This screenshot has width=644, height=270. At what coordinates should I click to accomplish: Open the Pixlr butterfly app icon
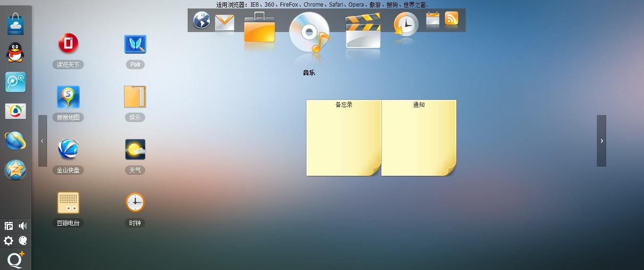click(x=135, y=44)
